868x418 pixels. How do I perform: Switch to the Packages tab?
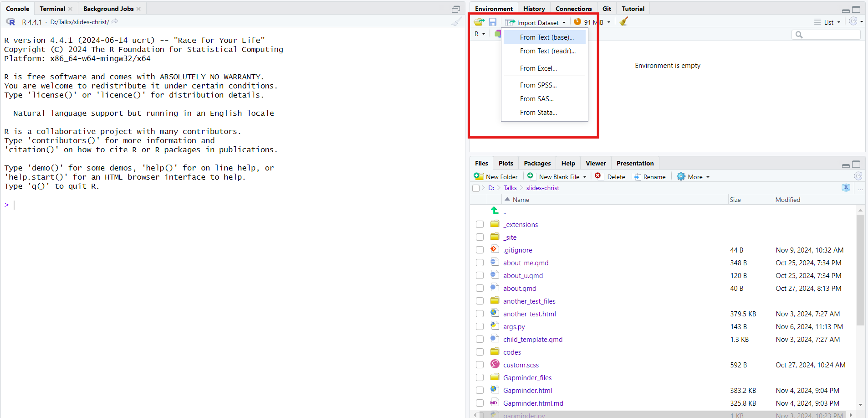pos(537,163)
